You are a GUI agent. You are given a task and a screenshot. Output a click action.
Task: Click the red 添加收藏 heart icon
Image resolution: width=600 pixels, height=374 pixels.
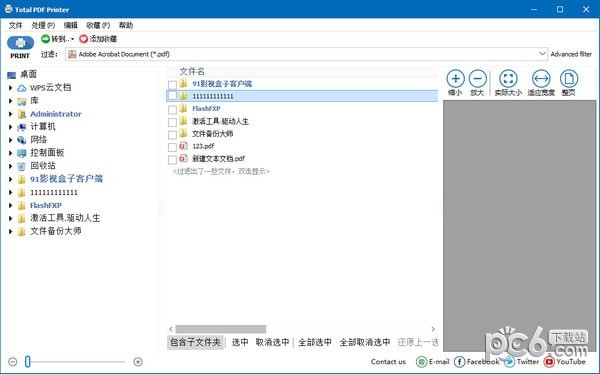pos(83,39)
